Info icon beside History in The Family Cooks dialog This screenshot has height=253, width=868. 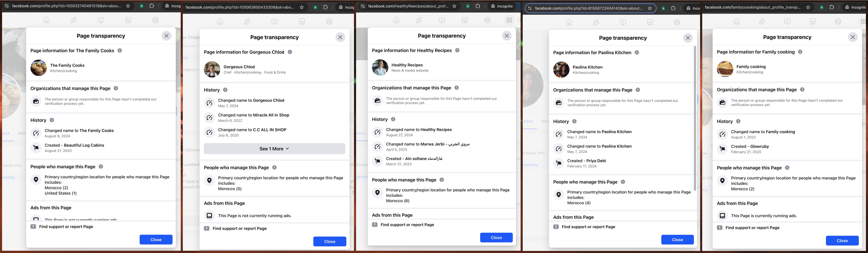52,120
